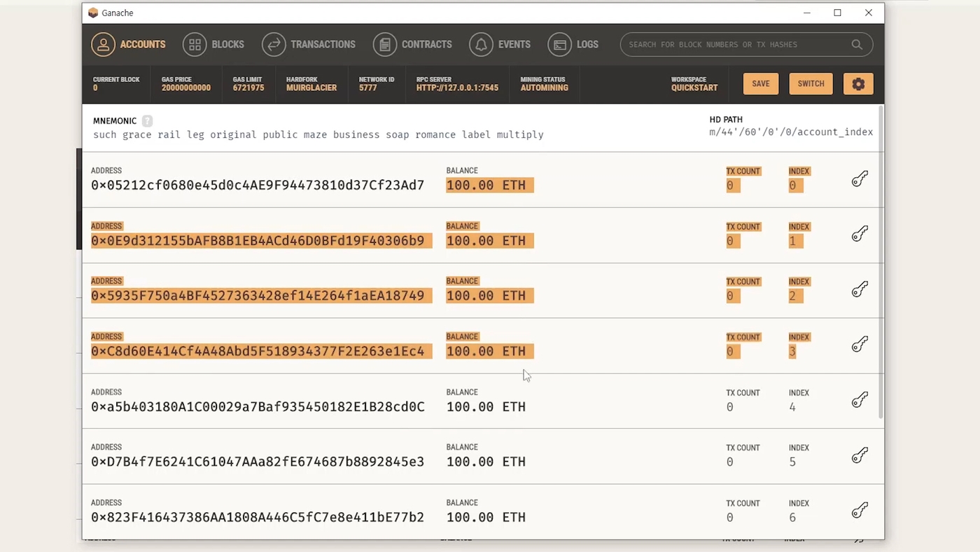Image resolution: width=980 pixels, height=552 pixels.
Task: Click the current block value 0
Action: click(x=95, y=88)
